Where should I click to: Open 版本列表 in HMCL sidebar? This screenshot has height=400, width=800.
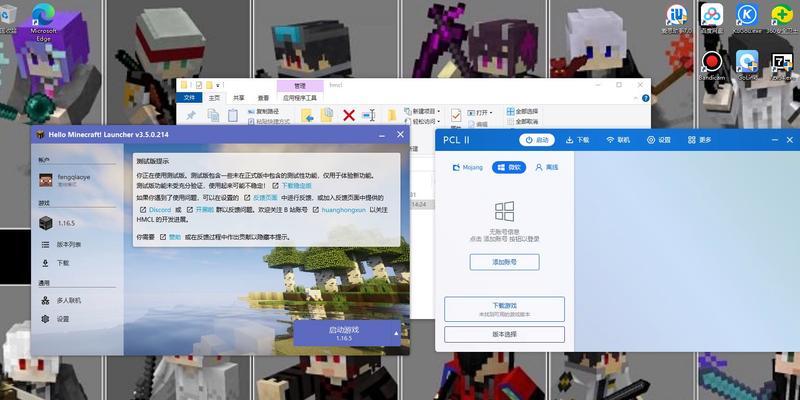[x=77, y=244]
